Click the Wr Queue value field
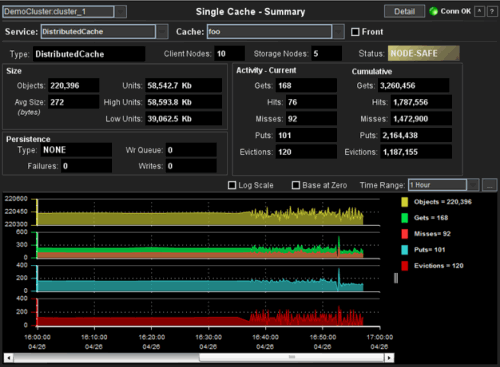This screenshot has width=500, height=367. pos(191,150)
